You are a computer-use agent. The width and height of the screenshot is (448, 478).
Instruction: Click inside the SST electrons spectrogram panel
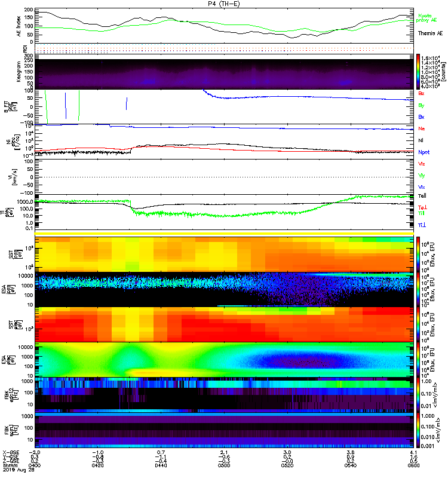224,324
